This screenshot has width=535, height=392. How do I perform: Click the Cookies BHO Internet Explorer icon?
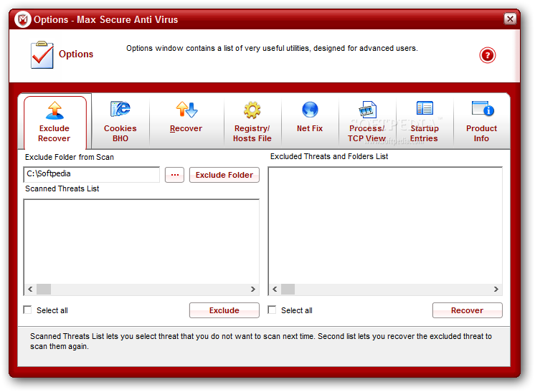tap(120, 109)
